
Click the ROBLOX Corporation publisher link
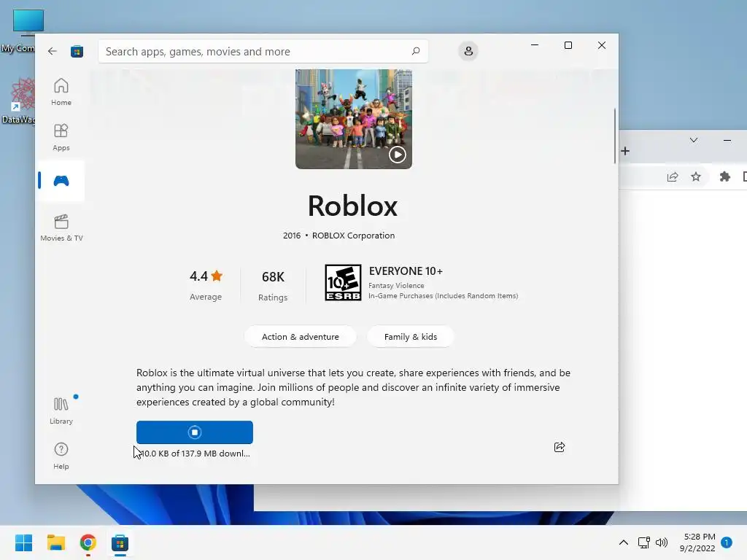pos(354,236)
